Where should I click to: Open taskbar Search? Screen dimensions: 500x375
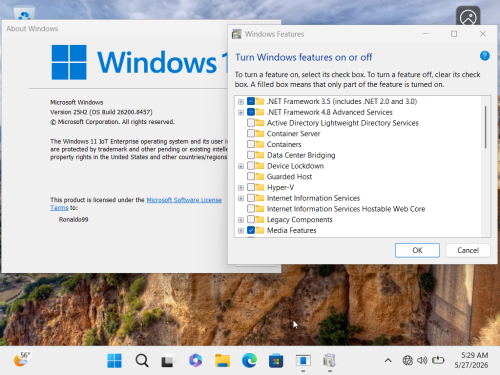click(142, 361)
